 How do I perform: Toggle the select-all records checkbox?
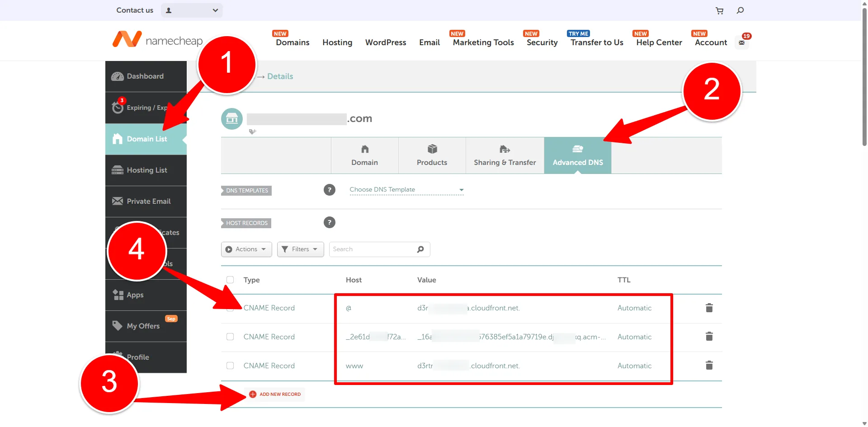pyautogui.click(x=230, y=280)
